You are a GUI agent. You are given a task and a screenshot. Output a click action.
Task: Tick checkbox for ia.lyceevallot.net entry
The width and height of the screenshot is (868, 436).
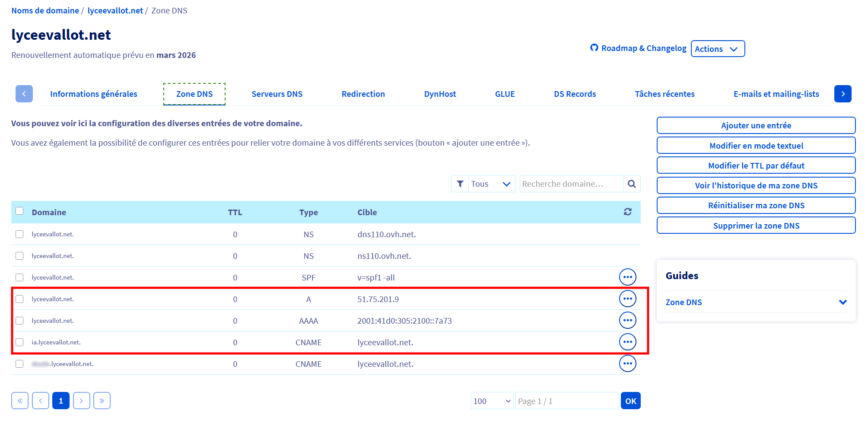[x=19, y=342]
